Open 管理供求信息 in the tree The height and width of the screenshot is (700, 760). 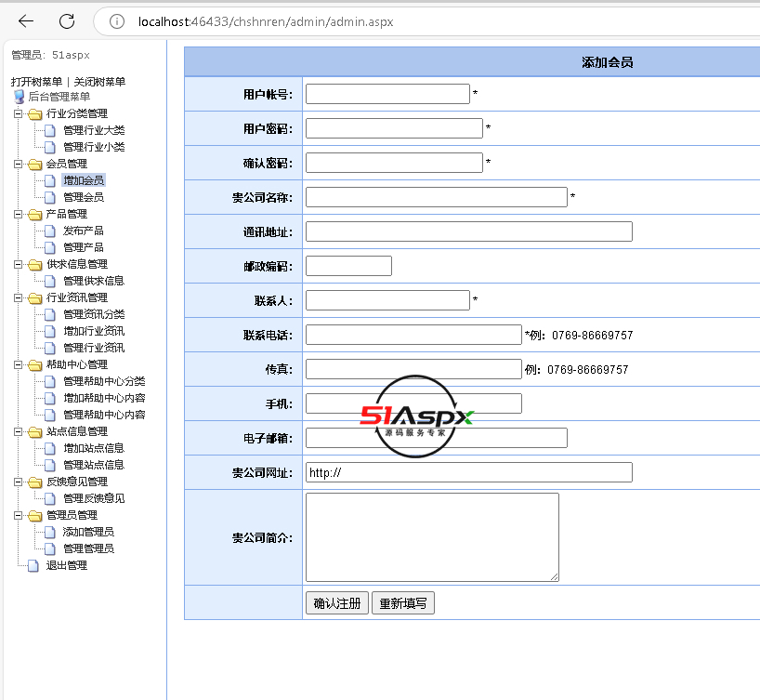click(94, 281)
